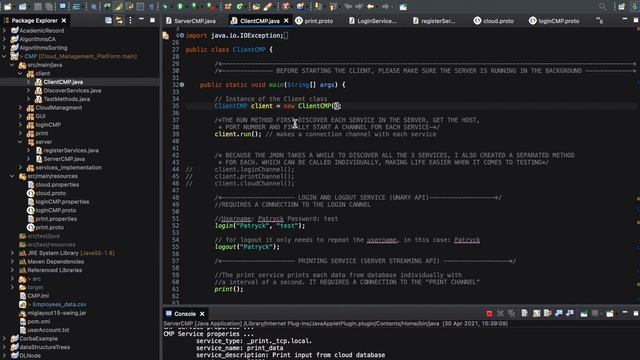640x360 pixels.
Task: Open the Open Perspective icon at top right
Action: tap(621, 6)
